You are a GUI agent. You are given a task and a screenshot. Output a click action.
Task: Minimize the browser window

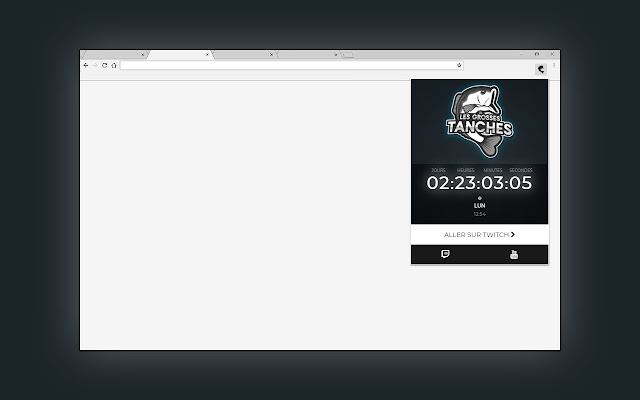pyautogui.click(x=521, y=54)
